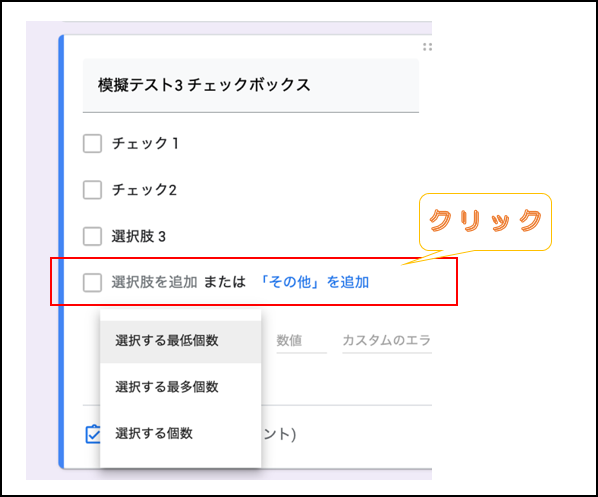
Task: Tick the チェック2 checkbox
Action: coord(92,190)
